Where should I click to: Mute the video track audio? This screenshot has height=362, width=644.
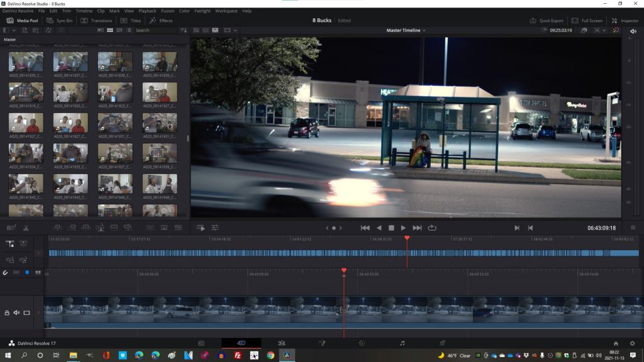(x=17, y=312)
